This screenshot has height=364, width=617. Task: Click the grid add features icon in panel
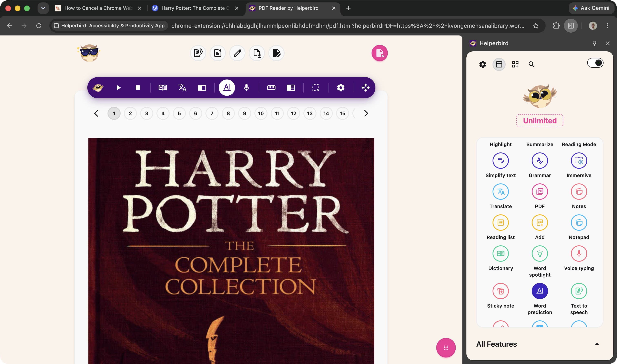pos(515,64)
